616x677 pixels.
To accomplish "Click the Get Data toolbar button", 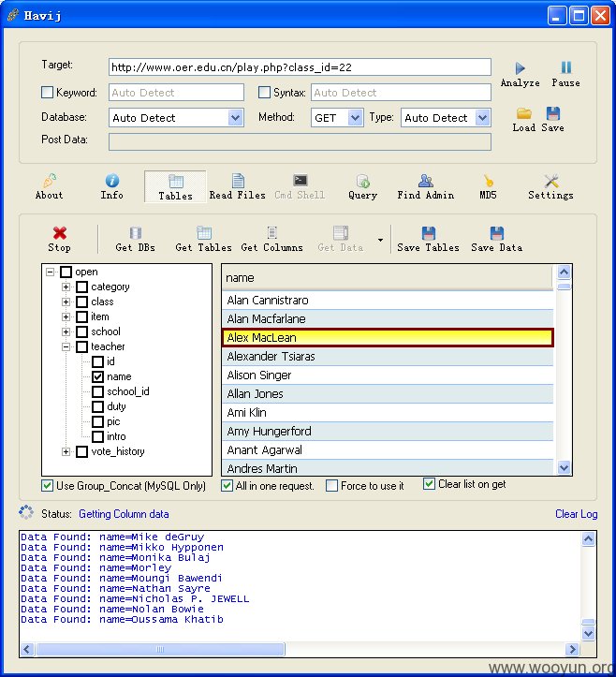I will click(x=341, y=239).
